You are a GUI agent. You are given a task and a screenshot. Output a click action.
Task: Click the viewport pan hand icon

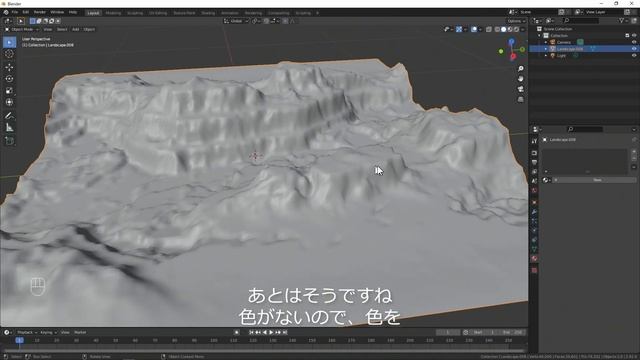point(520,79)
